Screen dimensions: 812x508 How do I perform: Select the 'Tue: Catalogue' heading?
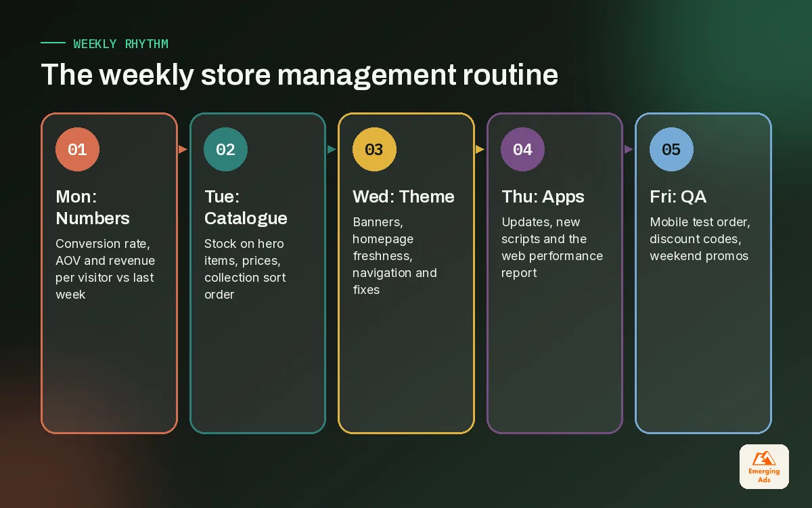(246, 207)
